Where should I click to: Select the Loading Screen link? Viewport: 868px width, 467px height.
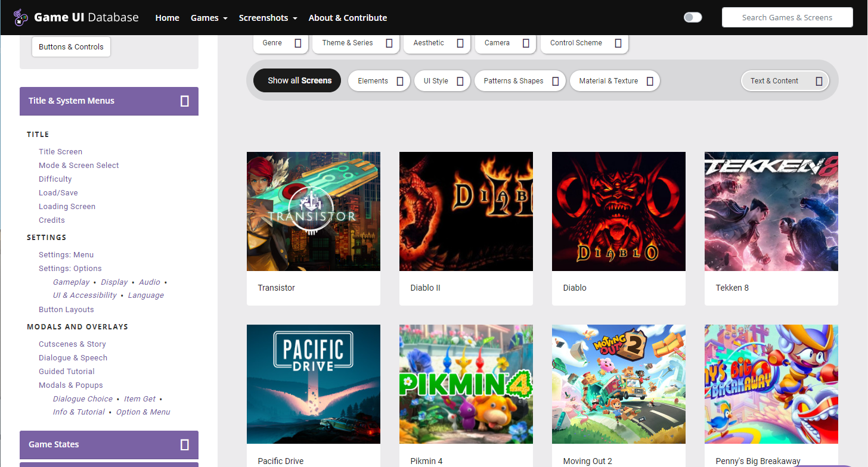click(67, 207)
